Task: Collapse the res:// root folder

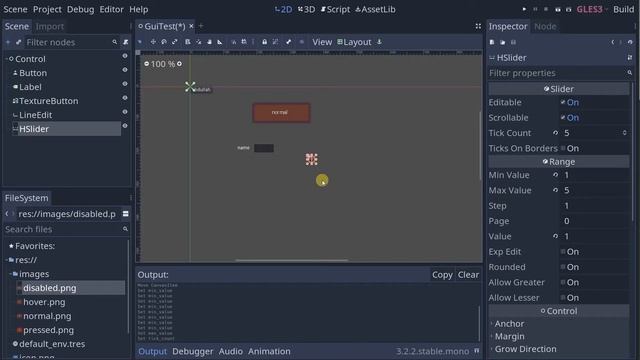Action: pyautogui.click(x=6, y=260)
